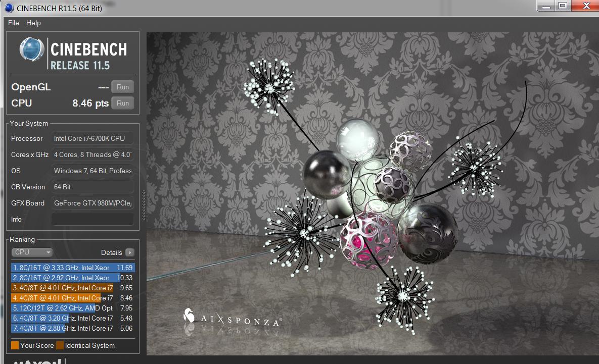Close the Cinebench window

(586, 6)
